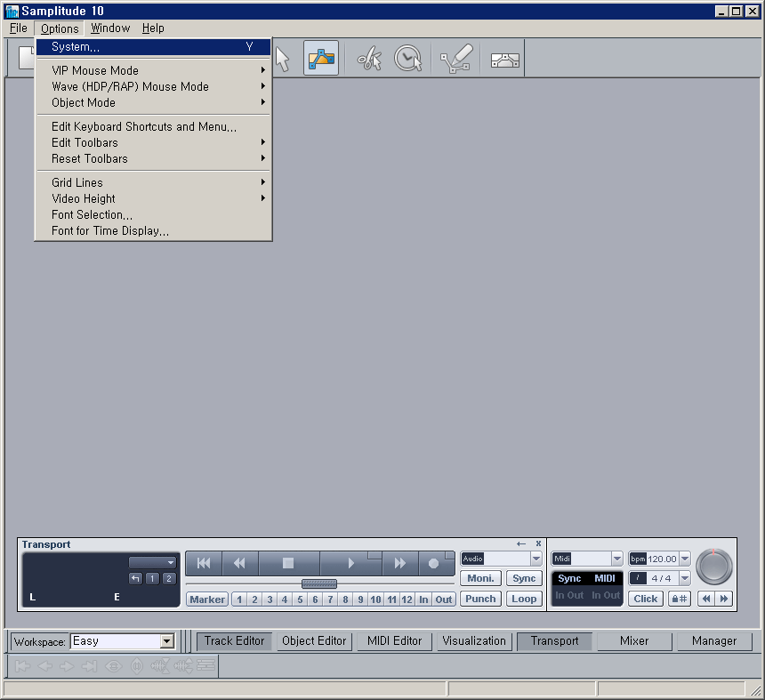
Task: Open the Visualization panel
Action: click(x=474, y=641)
